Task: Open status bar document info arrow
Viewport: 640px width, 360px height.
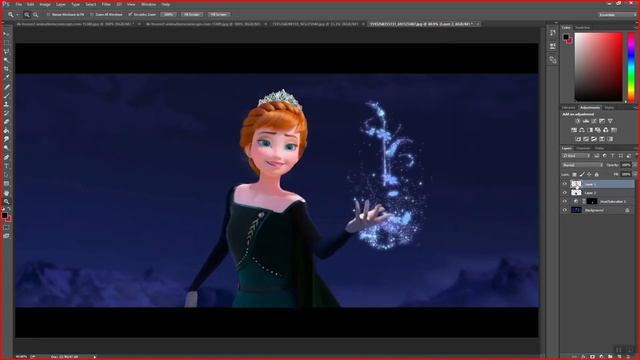Action: pyautogui.click(x=95, y=357)
